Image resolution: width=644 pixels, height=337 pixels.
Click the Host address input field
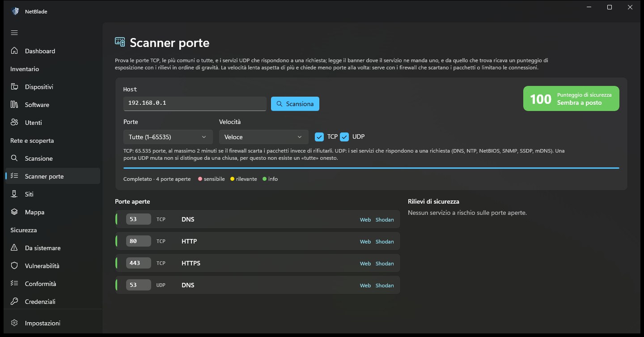click(x=195, y=103)
